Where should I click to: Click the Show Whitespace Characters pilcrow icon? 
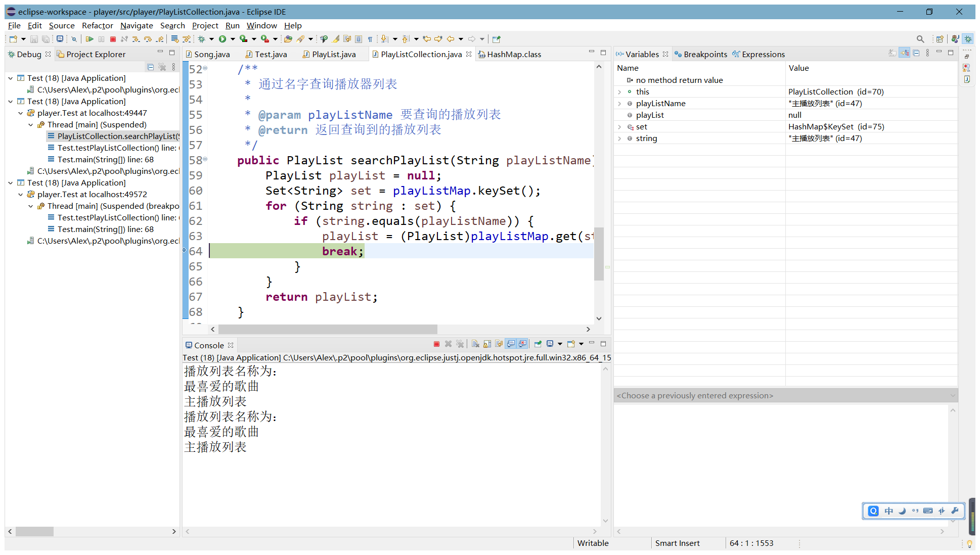click(370, 39)
